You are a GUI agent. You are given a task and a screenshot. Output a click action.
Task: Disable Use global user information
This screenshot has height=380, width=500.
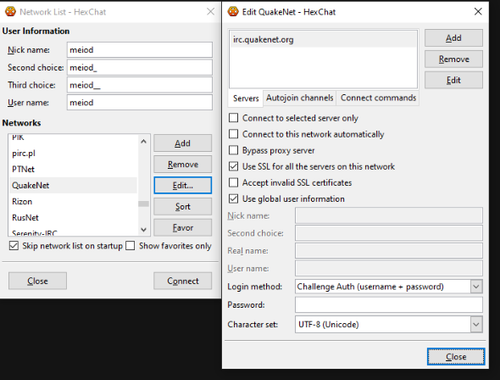click(x=233, y=199)
